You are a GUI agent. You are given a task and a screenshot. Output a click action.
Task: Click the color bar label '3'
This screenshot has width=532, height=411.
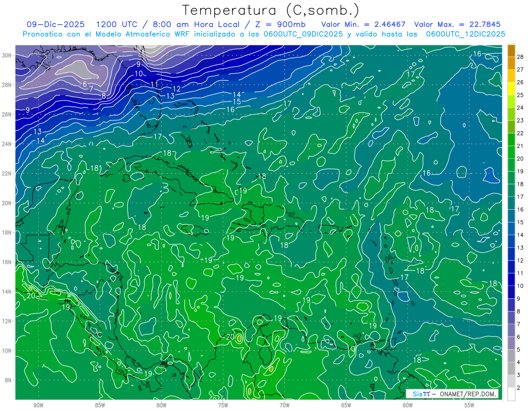click(519, 375)
